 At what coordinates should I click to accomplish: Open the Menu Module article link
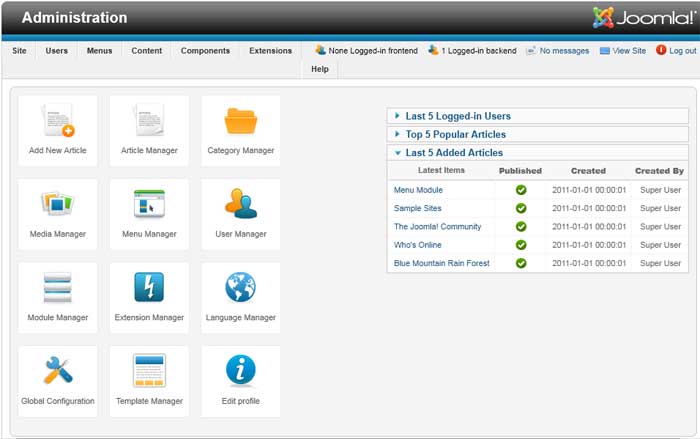[418, 190]
